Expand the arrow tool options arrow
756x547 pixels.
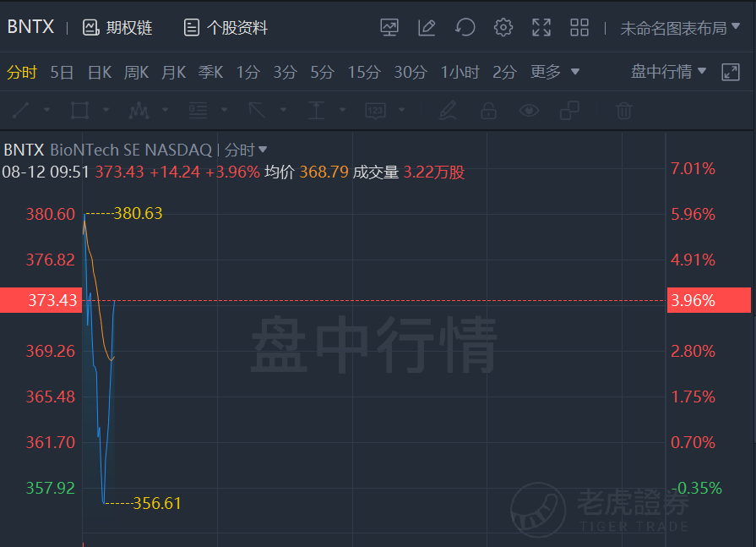pos(284,110)
